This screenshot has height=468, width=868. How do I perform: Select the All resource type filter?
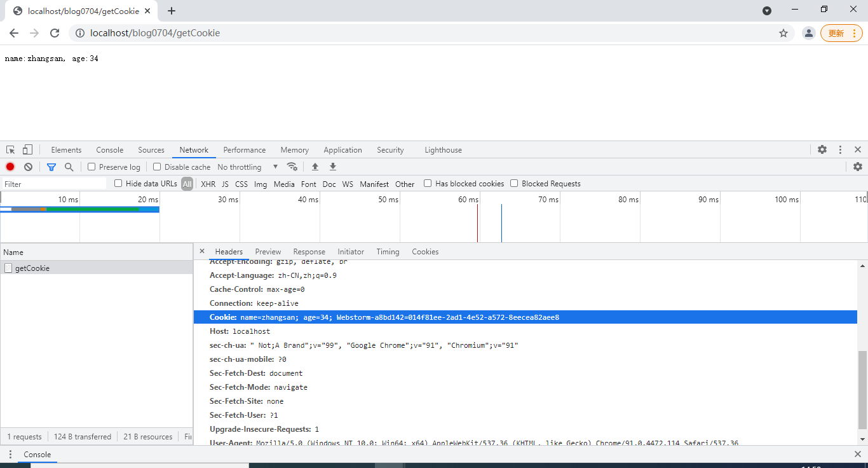[187, 184]
